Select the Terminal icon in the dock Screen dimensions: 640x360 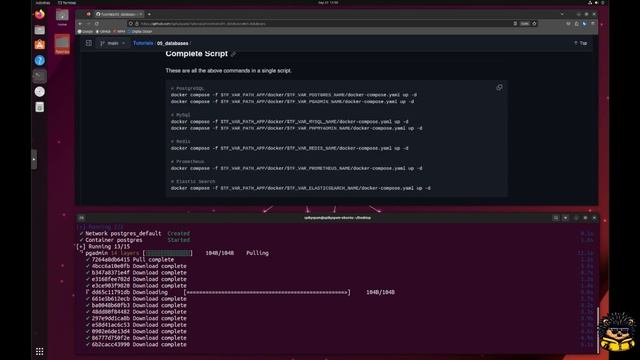[x=40, y=76]
